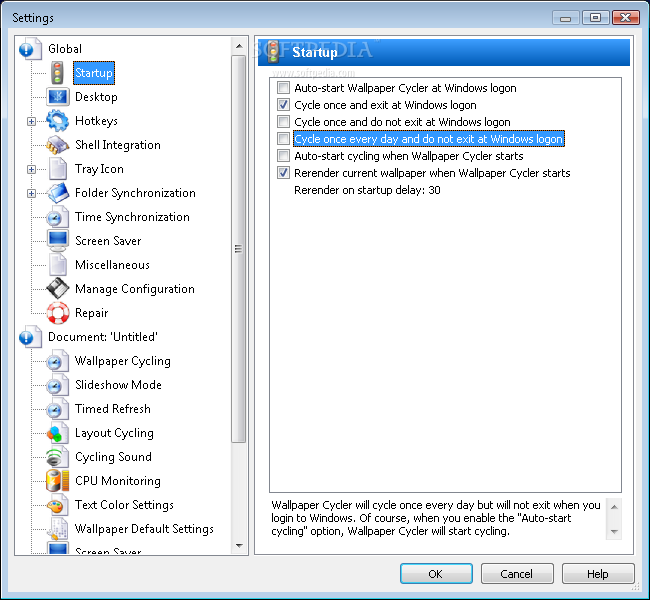Screen dimensions: 650x600
Task: Click the Cycling Sound icon
Action: tap(58, 457)
